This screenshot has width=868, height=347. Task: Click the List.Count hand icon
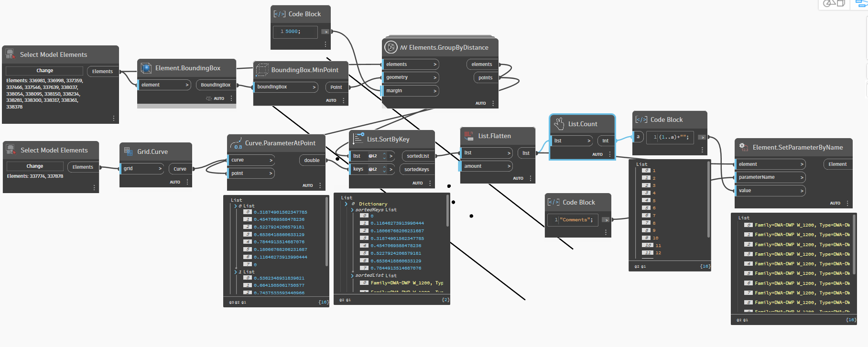tap(559, 124)
